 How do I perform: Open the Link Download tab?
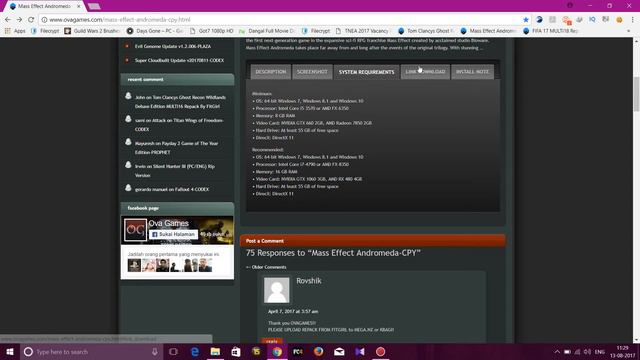[425, 72]
